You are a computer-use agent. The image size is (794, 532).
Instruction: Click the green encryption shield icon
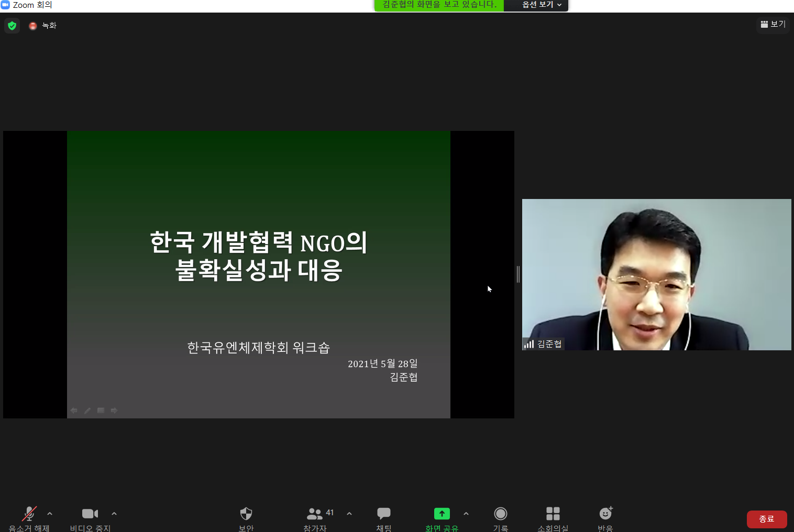pos(12,26)
